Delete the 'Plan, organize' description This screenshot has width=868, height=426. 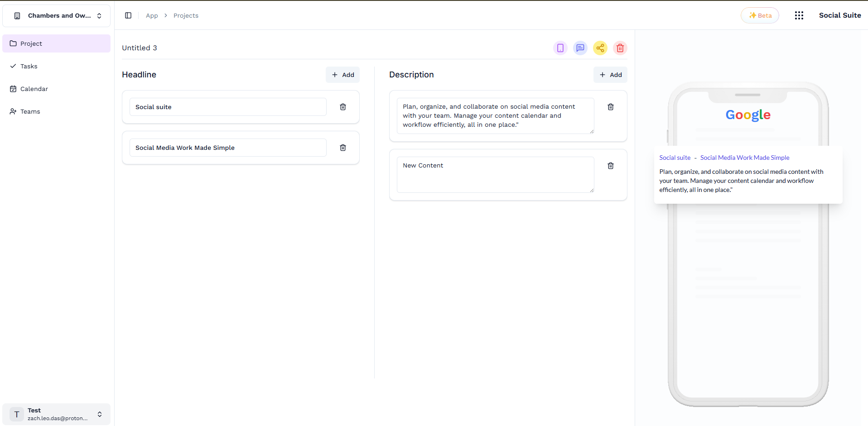[x=611, y=107]
